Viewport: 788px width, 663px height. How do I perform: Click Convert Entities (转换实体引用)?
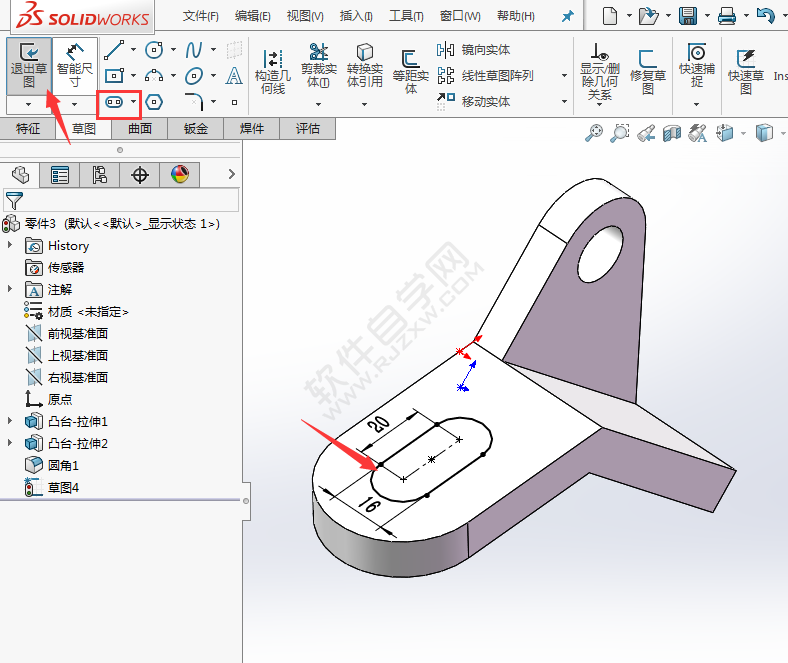(364, 66)
